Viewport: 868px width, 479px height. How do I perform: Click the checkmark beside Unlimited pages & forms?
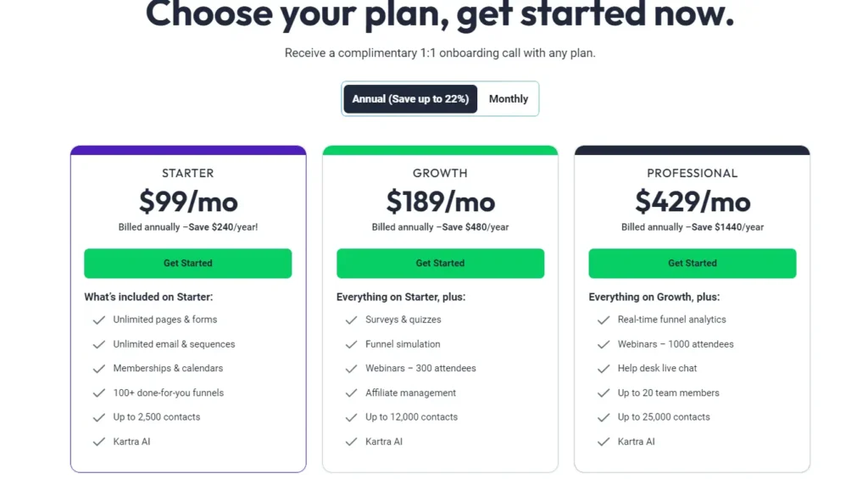[x=99, y=320]
